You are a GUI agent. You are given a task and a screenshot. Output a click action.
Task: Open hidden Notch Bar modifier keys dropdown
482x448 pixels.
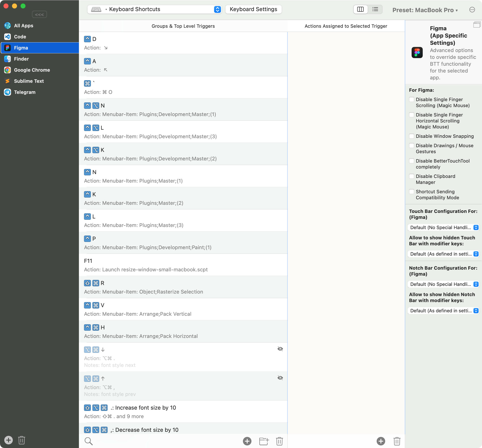click(x=443, y=311)
